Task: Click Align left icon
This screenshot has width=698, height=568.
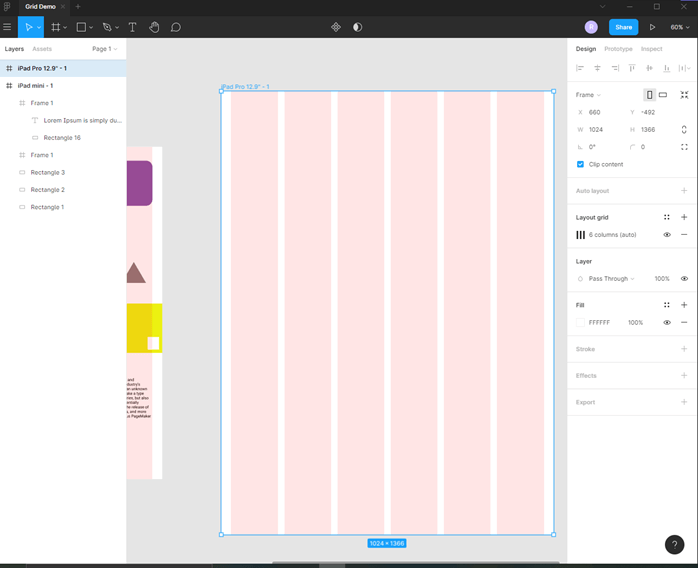Action: tap(580, 68)
